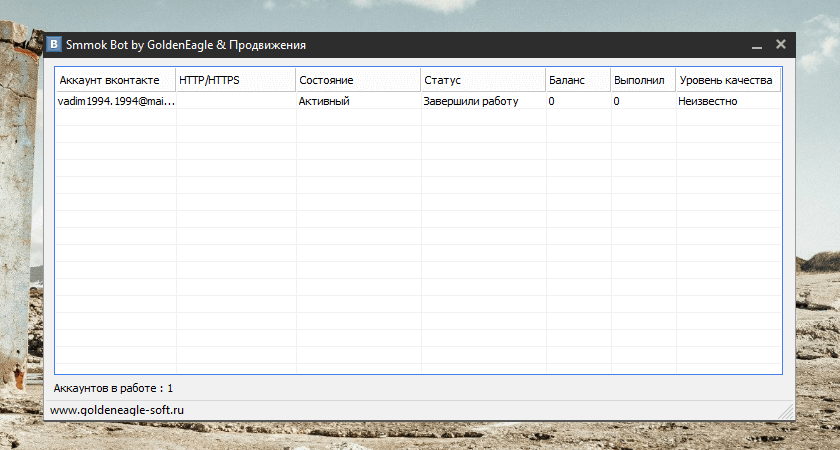The image size is (840, 450).
Task: Click the balance value 0 cell
Action: tap(579, 101)
